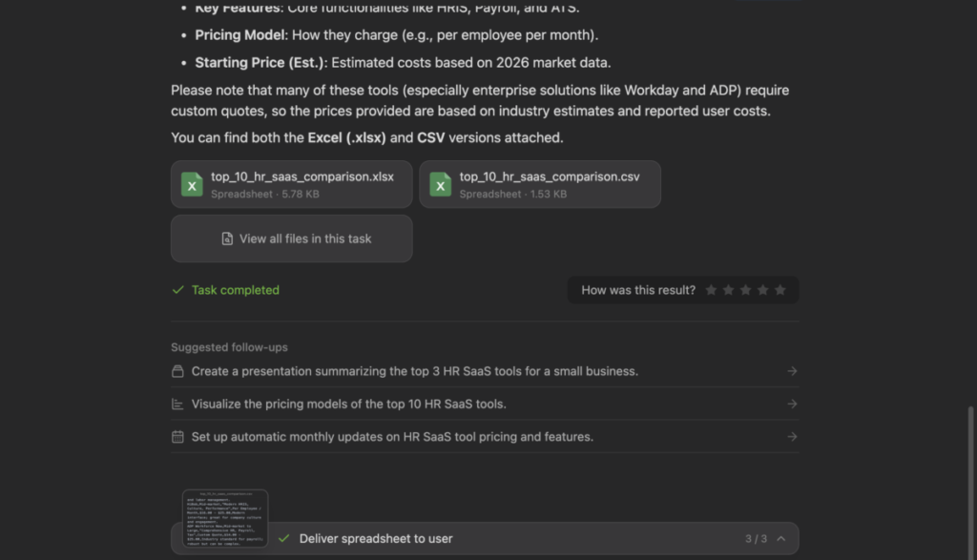Rate the result three stars
Image resolution: width=977 pixels, height=560 pixels.
tap(745, 290)
